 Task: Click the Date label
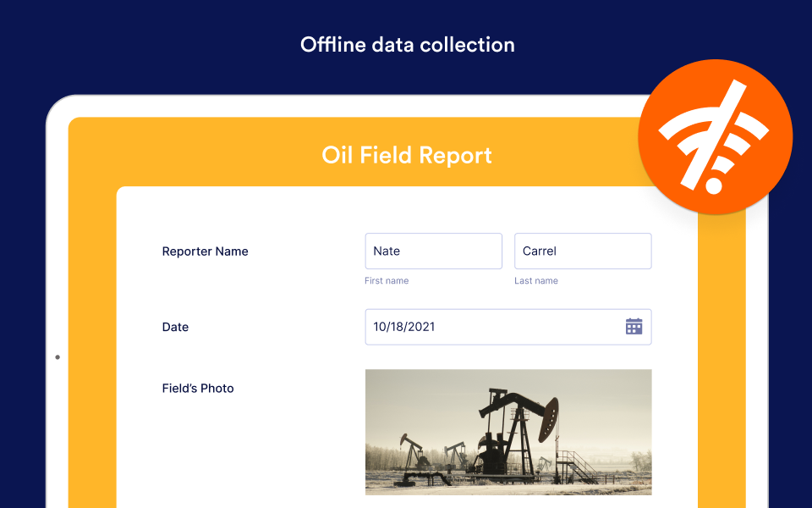(175, 327)
